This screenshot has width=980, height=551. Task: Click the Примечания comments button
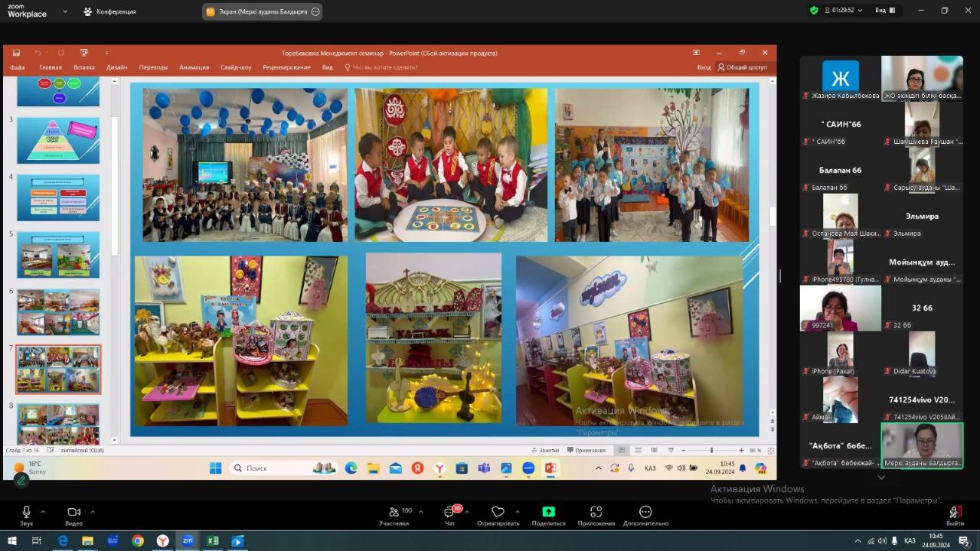tap(585, 450)
